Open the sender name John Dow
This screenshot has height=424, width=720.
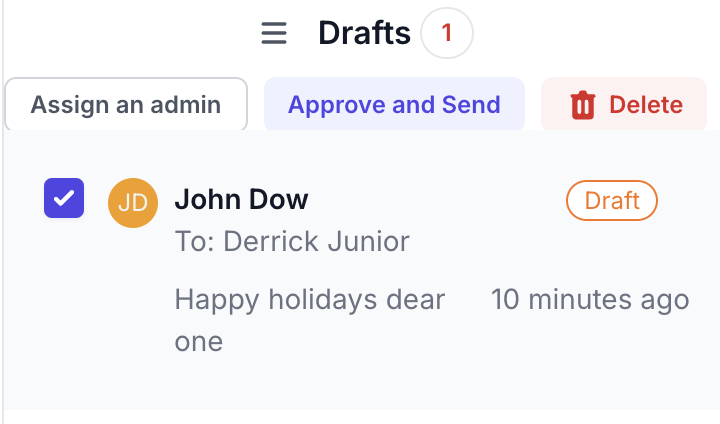click(x=241, y=199)
